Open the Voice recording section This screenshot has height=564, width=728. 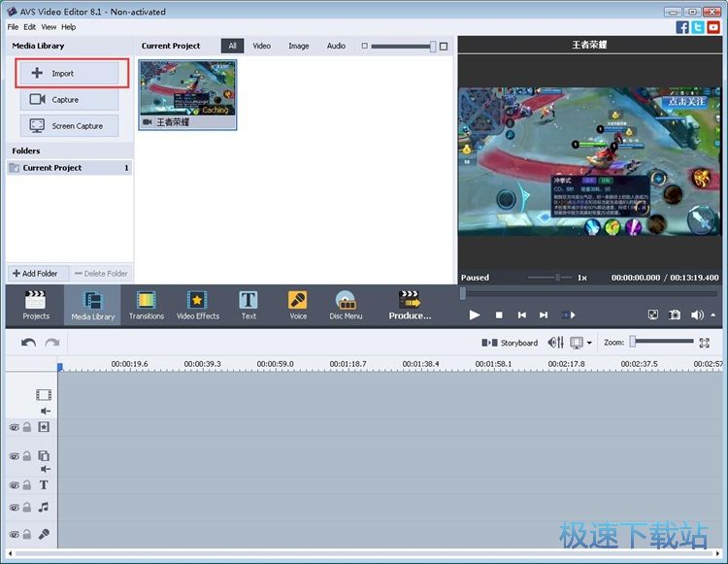[298, 306]
